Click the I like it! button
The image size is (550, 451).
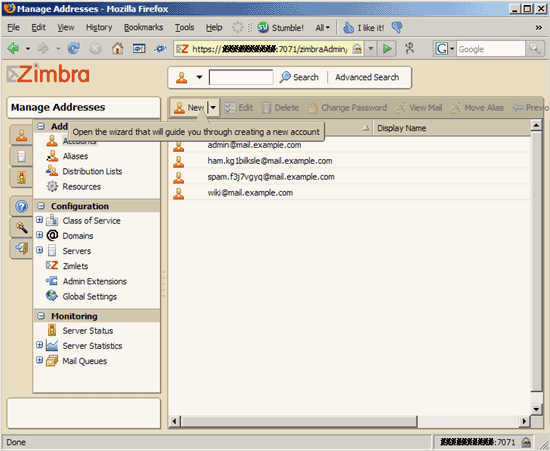(x=363, y=28)
